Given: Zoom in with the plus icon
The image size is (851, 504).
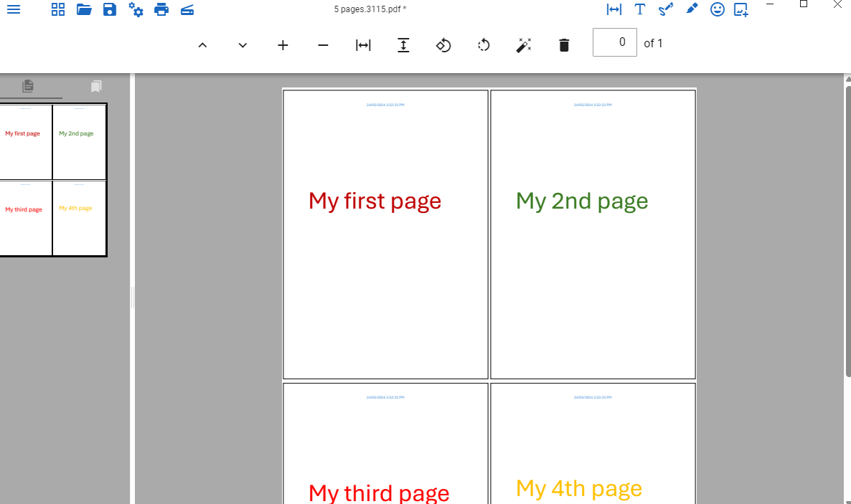Looking at the screenshot, I should 283,45.
